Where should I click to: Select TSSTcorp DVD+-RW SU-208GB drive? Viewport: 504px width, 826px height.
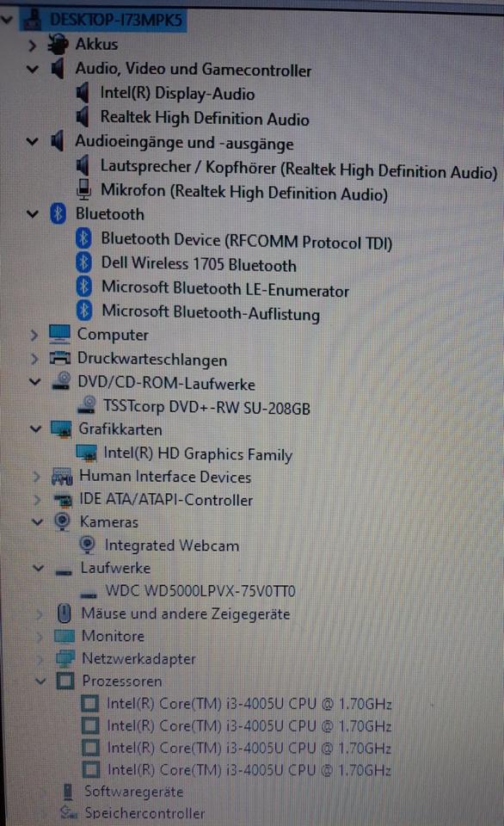tap(207, 407)
